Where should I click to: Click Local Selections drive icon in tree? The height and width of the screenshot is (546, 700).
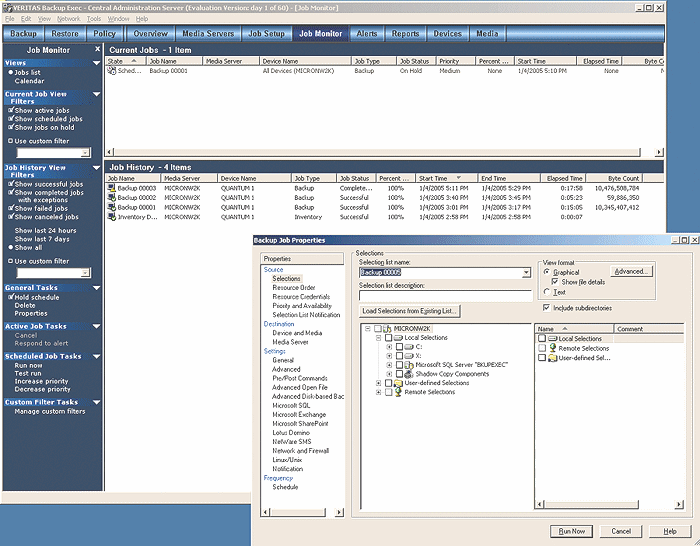398,338
